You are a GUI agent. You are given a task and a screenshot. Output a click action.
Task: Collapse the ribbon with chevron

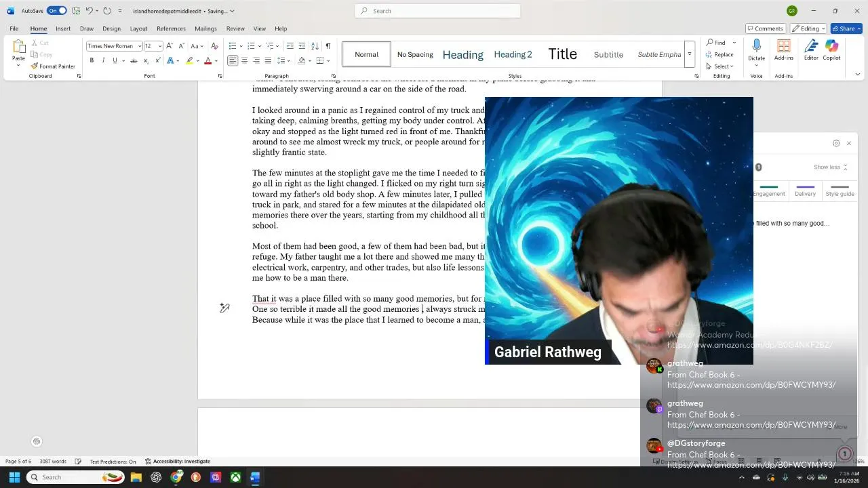click(857, 75)
